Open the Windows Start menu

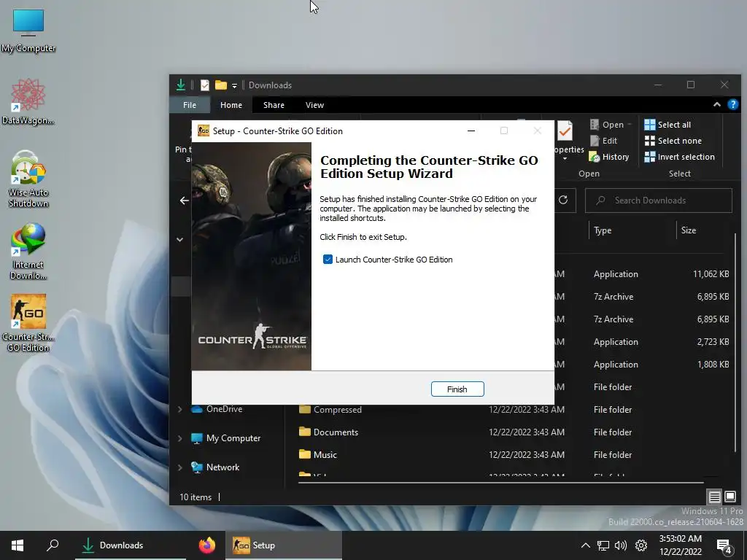pos(18,545)
